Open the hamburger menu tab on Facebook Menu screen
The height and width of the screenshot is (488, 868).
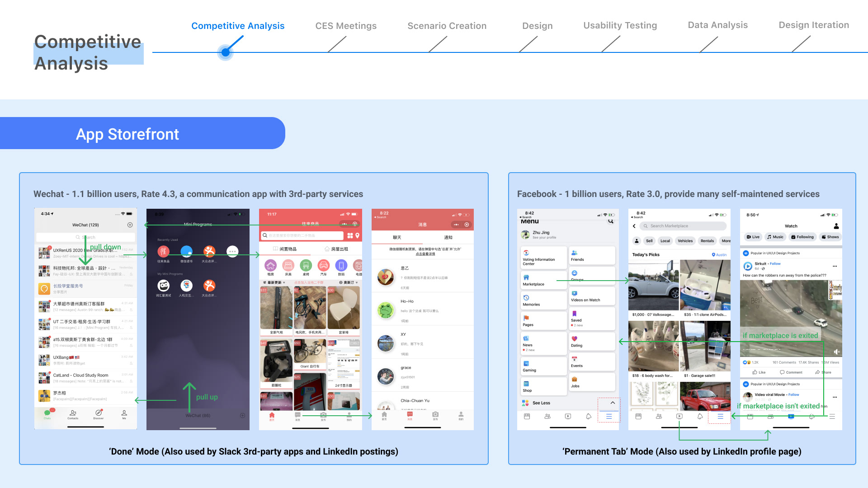609,416
